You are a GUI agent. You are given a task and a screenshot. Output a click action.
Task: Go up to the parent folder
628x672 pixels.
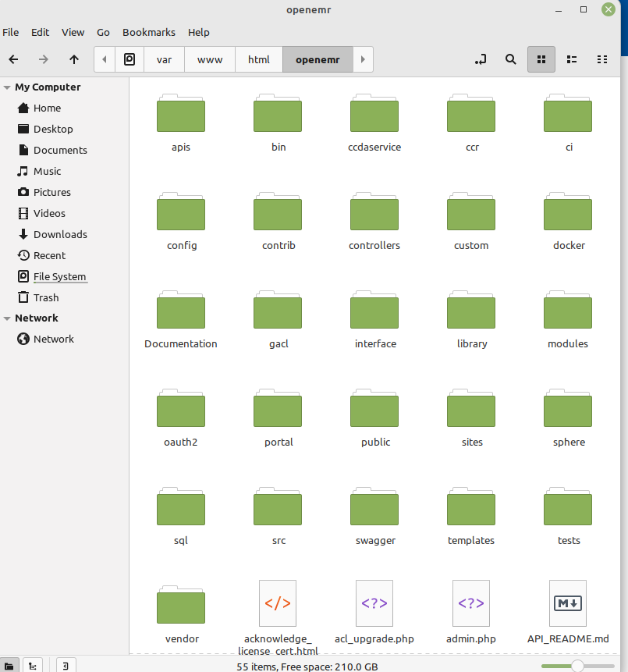pos(74,59)
